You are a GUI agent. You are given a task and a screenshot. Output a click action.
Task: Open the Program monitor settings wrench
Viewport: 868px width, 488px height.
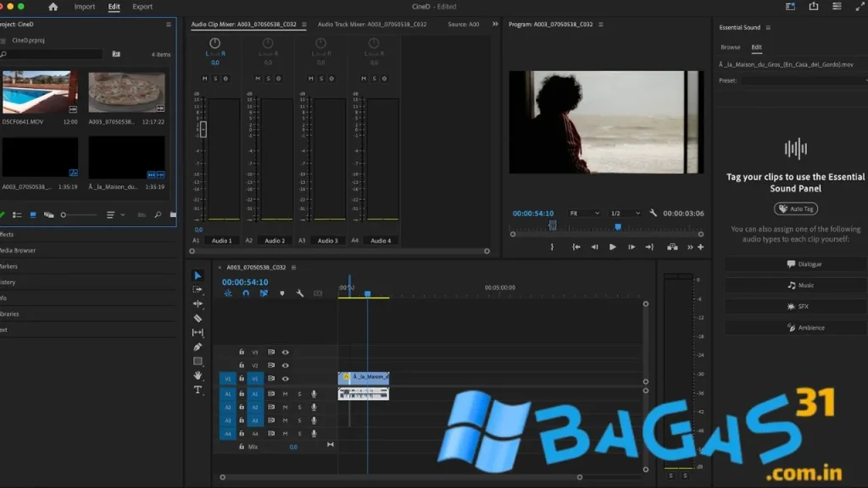654,213
